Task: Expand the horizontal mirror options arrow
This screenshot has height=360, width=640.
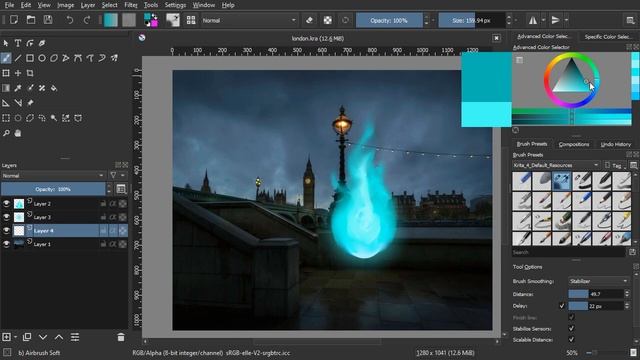Action: tap(543, 20)
